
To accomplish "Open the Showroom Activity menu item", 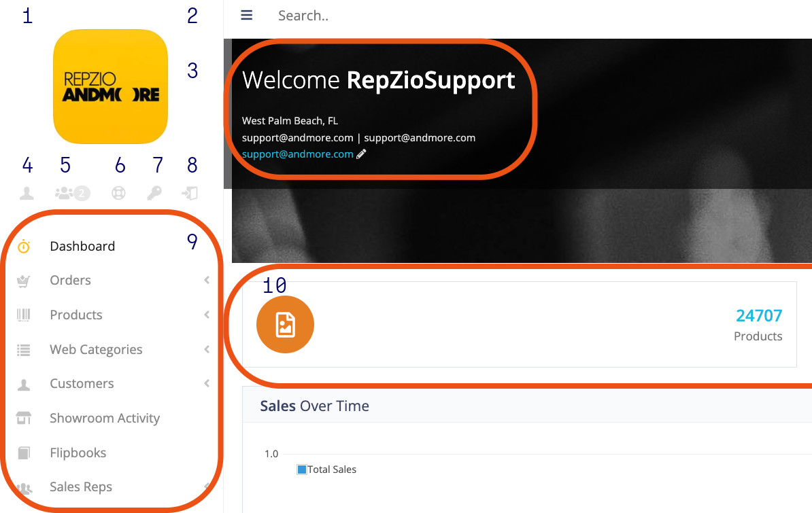I will tap(105, 419).
